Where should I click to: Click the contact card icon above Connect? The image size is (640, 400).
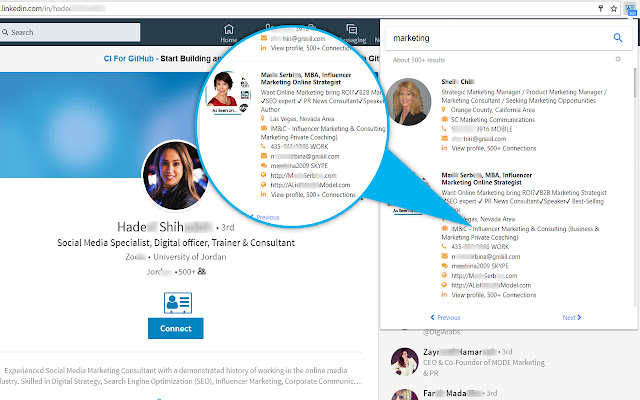(x=178, y=303)
